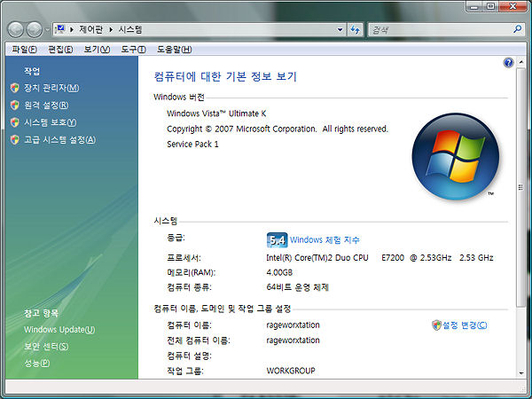Click shield icon beside 장치 관리자
This screenshot has width=532, height=399.
coord(14,88)
